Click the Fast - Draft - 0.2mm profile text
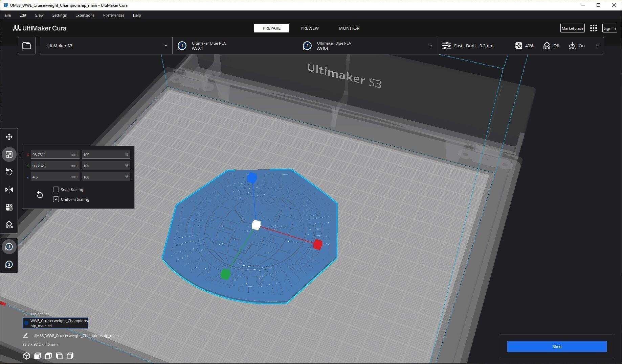This screenshot has width=622, height=364. (x=474, y=46)
